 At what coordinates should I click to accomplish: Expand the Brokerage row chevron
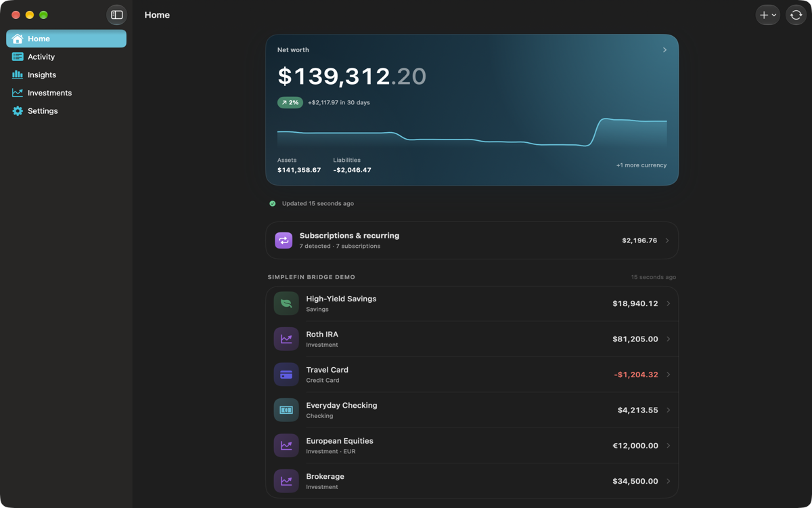tap(668, 481)
